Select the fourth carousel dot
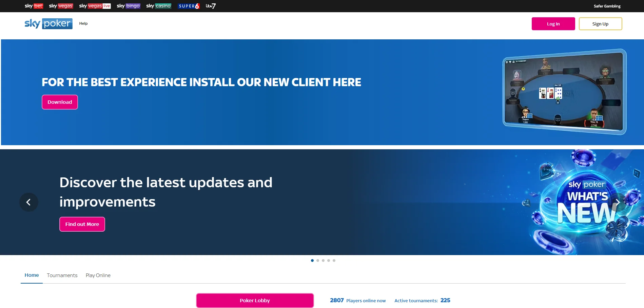This screenshot has height=308, width=644. [329, 261]
